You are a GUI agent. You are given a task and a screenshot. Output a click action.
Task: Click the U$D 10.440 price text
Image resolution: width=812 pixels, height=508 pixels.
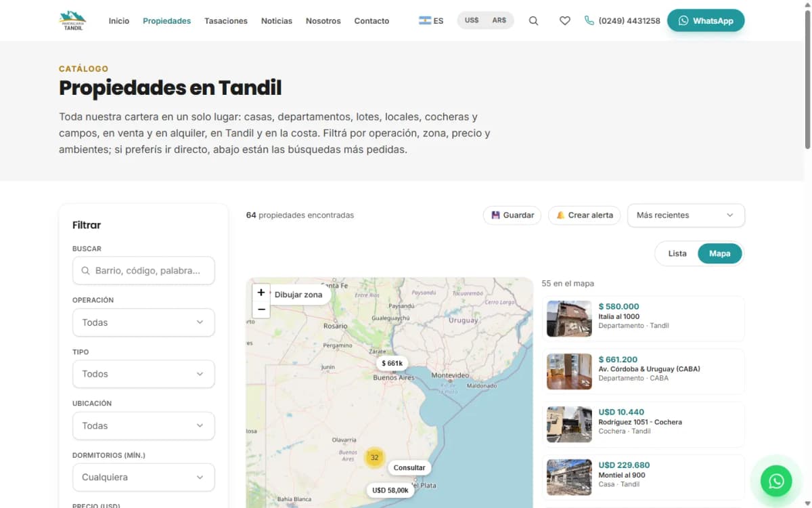(x=621, y=412)
